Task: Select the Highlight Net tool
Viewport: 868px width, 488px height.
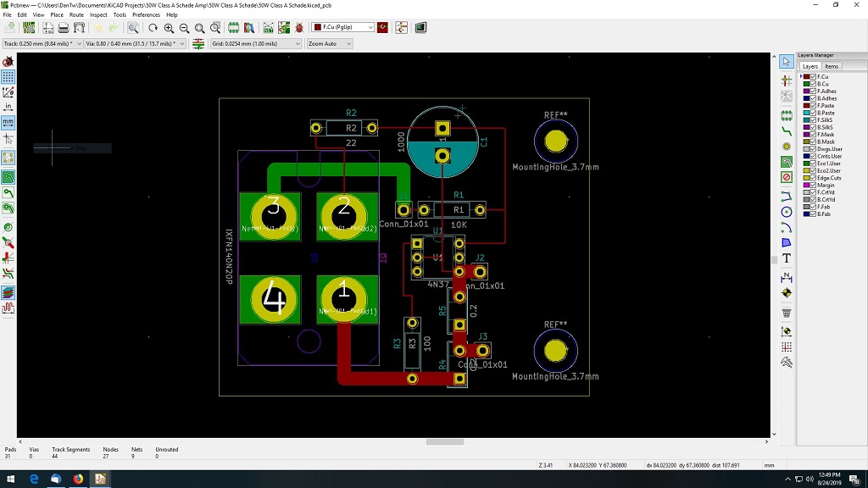Action: point(787,80)
